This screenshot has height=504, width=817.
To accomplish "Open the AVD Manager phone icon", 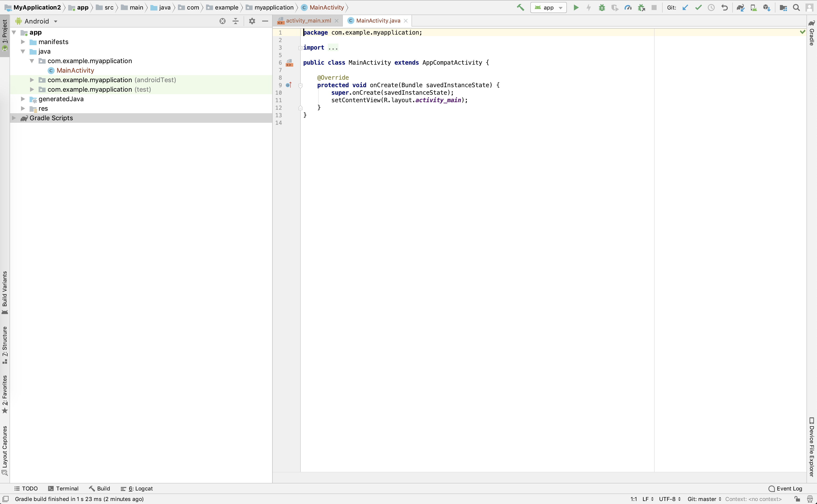I will pos(754,7).
